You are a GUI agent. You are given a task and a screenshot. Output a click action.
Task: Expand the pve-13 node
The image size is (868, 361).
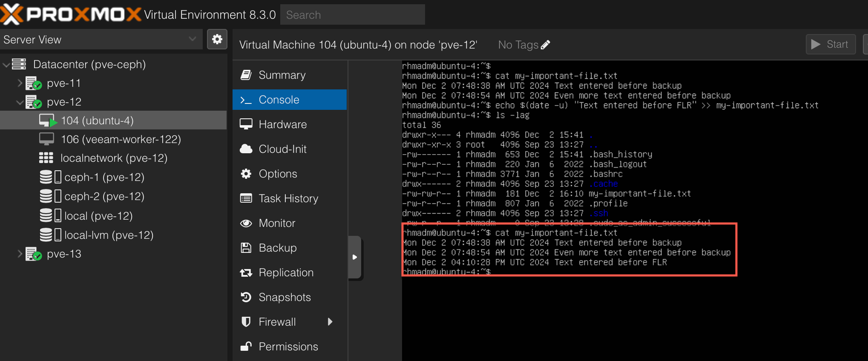pos(20,254)
